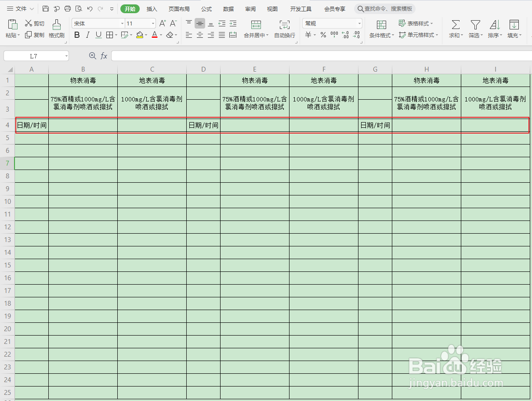Open Print Preview
The image size is (532, 401).
[79, 9]
